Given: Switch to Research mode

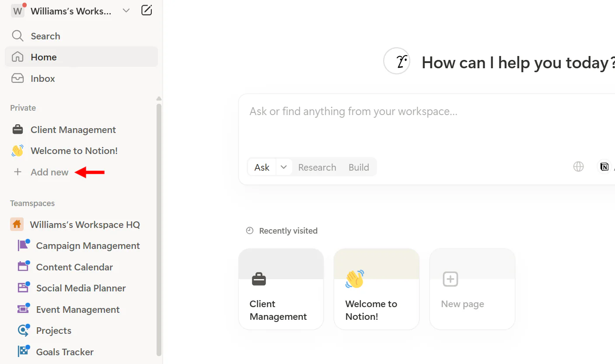Looking at the screenshot, I should point(317,167).
